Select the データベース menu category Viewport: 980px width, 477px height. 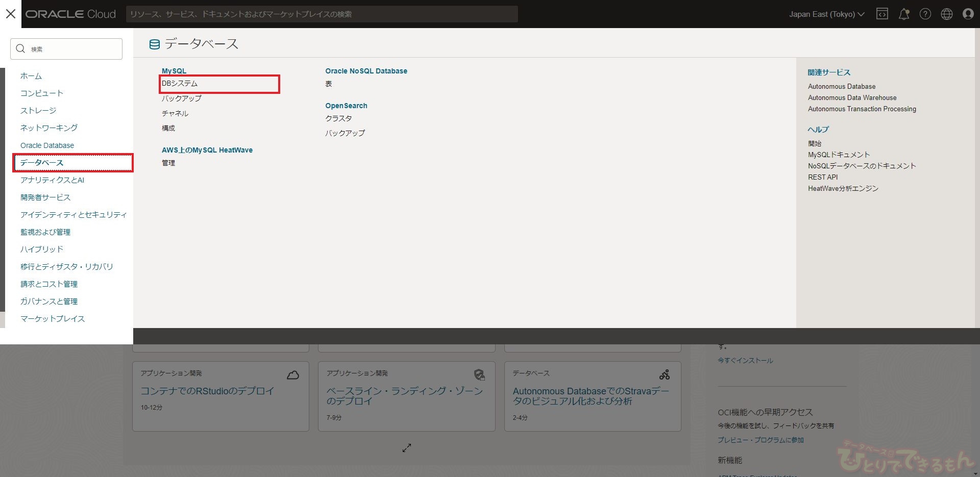point(42,163)
